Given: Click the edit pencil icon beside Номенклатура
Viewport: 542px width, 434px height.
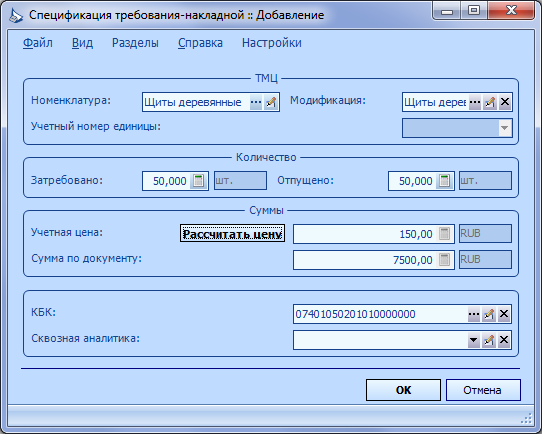Looking at the screenshot, I should (x=271, y=102).
